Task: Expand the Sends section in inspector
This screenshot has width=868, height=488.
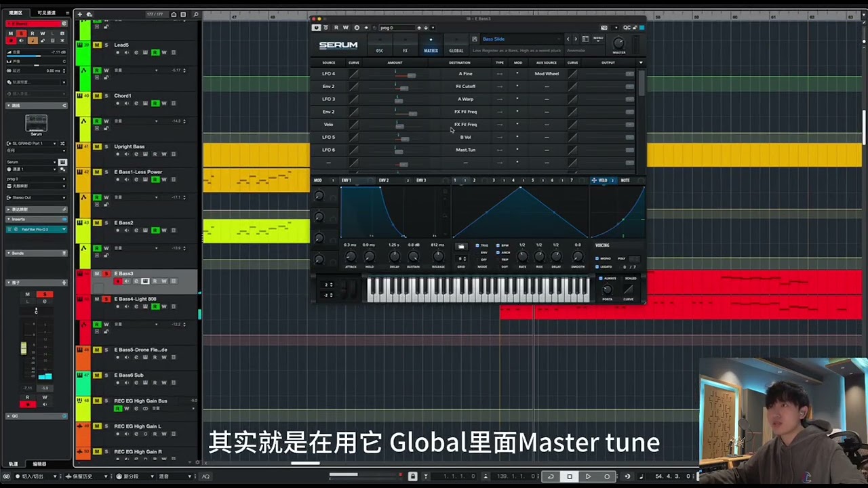Action: click(36, 253)
